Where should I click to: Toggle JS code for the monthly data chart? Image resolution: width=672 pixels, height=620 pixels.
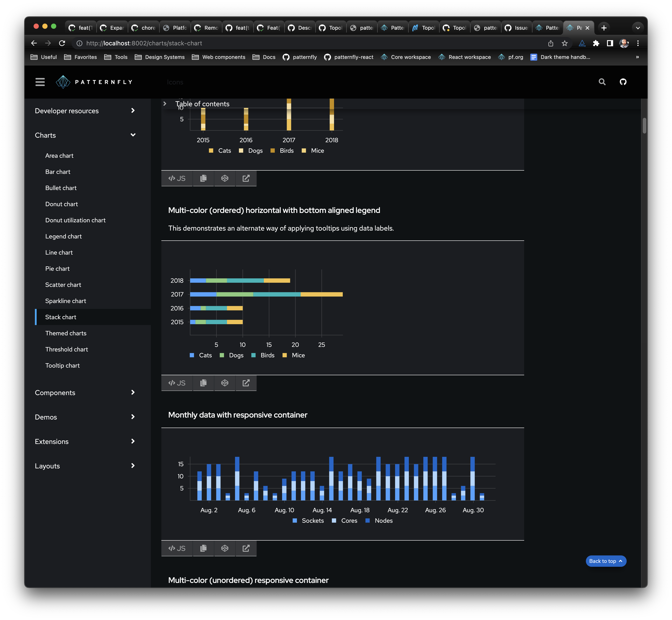(177, 548)
